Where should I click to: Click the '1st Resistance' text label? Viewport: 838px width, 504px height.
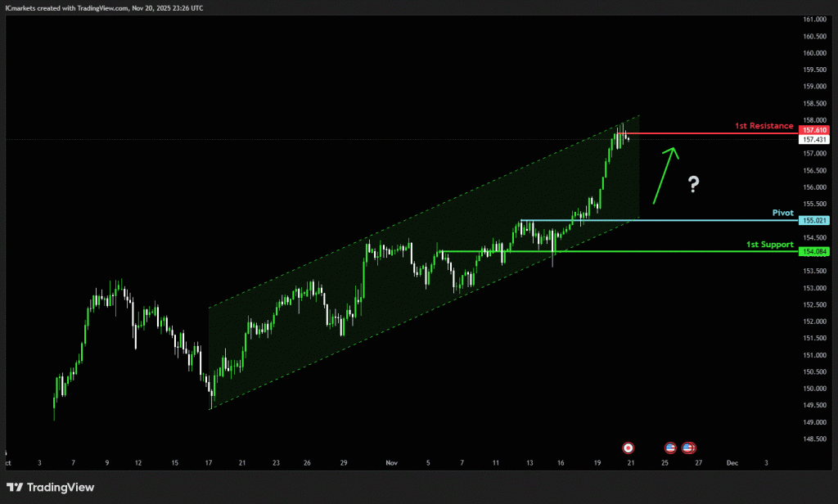763,126
